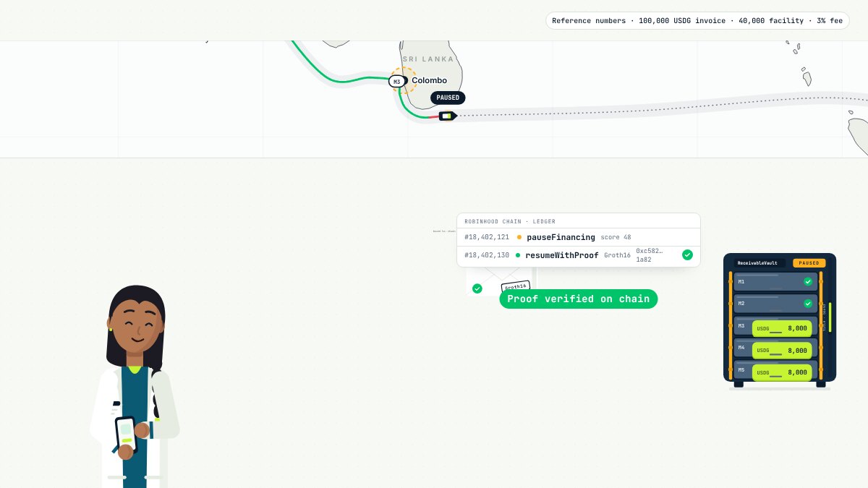The image size is (868, 488).
Task: Click the 0xc582…1a82 hash
Action: click(650, 255)
